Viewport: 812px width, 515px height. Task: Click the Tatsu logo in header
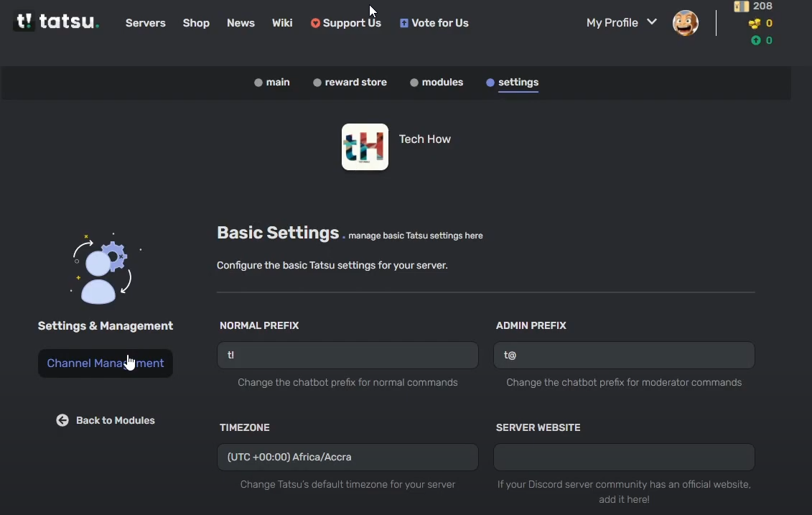(56, 22)
